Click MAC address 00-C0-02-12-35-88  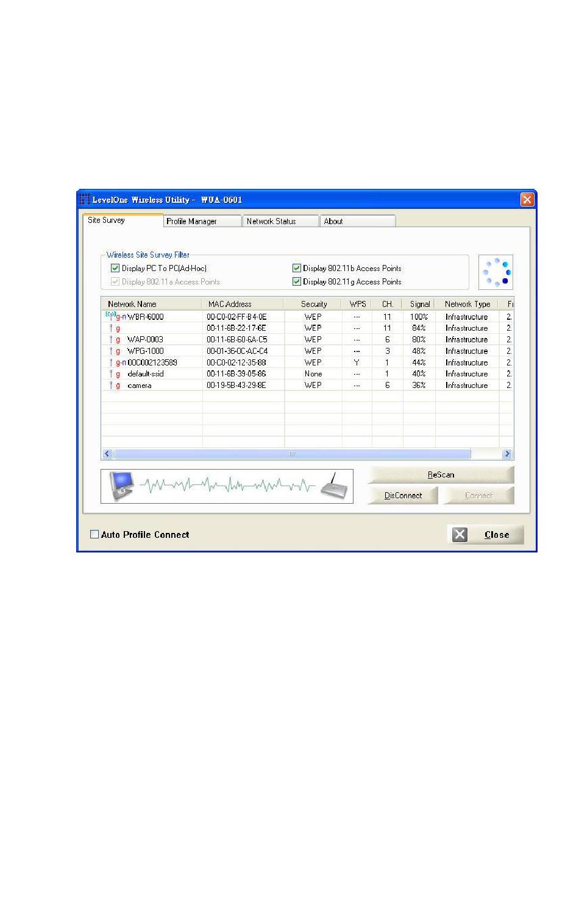coord(236,362)
